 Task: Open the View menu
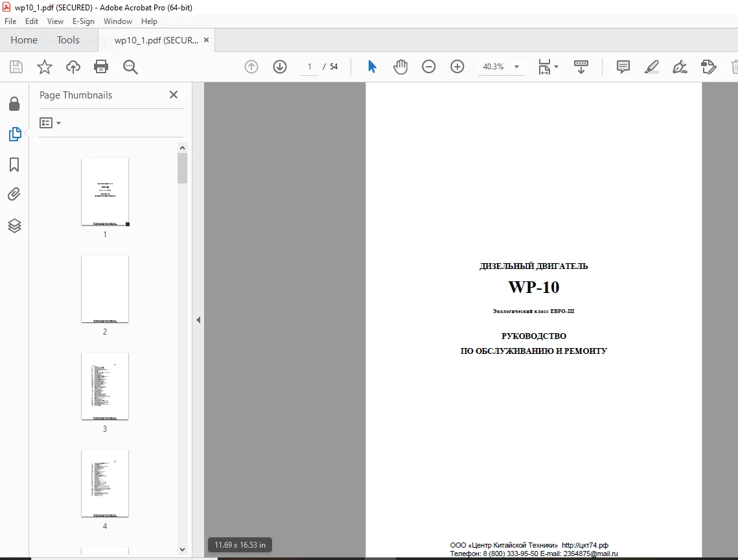point(55,21)
